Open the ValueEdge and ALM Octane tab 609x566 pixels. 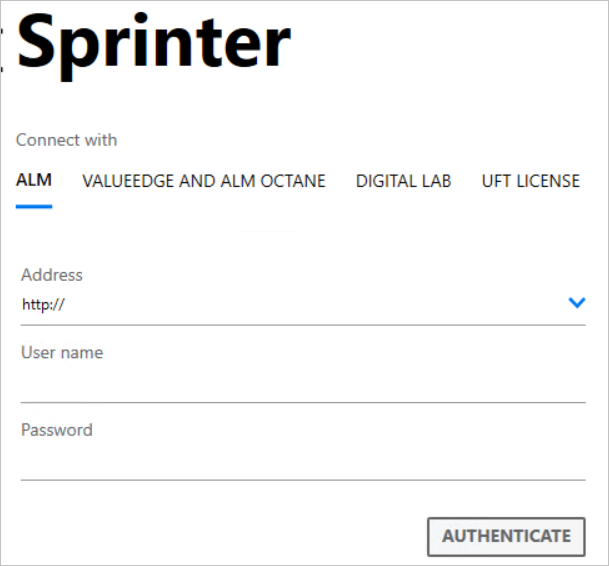pos(204,181)
